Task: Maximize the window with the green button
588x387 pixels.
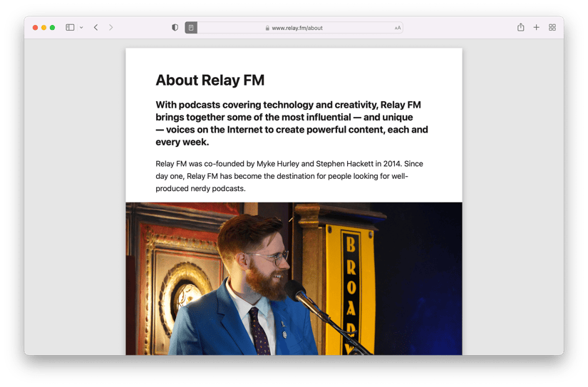Action: (53, 27)
